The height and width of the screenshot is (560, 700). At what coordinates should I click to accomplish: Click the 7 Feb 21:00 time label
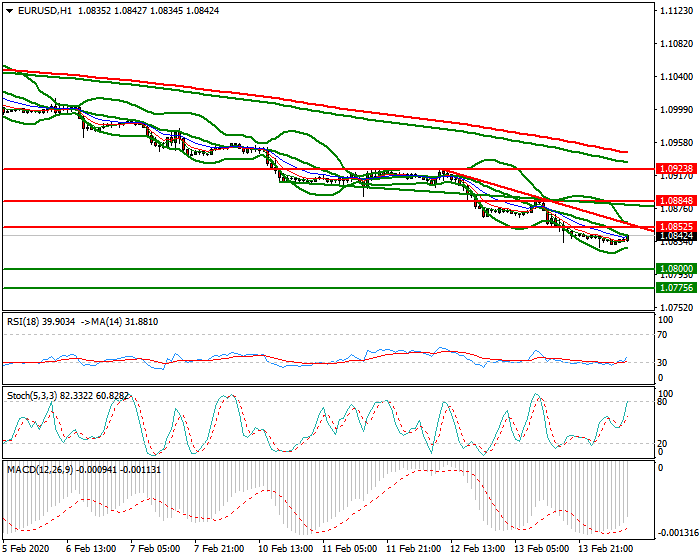tap(219, 548)
